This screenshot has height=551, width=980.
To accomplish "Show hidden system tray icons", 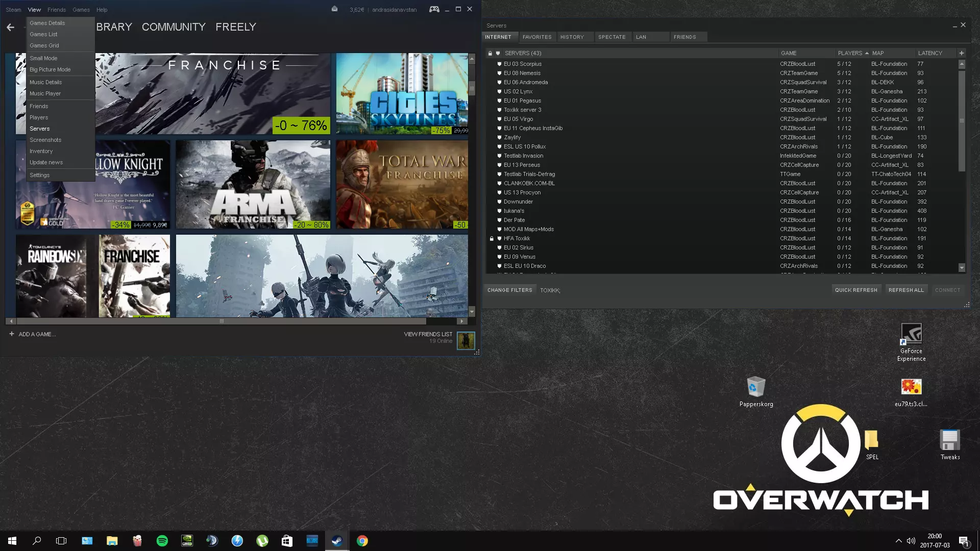I will [898, 541].
